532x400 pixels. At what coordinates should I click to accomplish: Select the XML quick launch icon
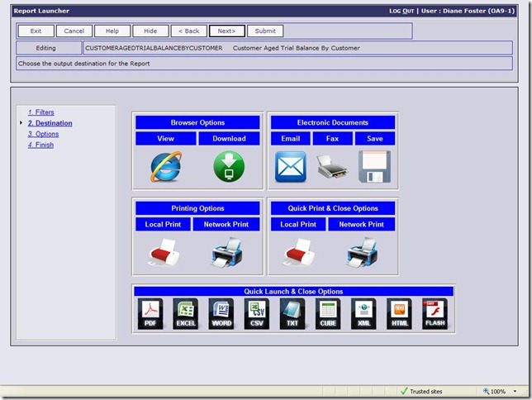[x=364, y=315]
